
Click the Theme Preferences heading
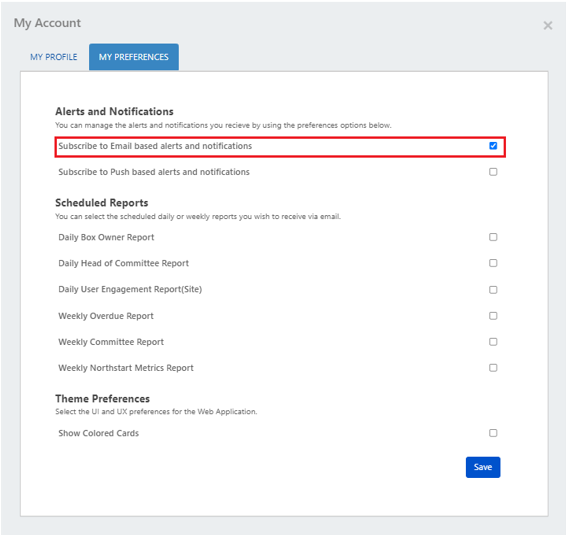(x=103, y=399)
